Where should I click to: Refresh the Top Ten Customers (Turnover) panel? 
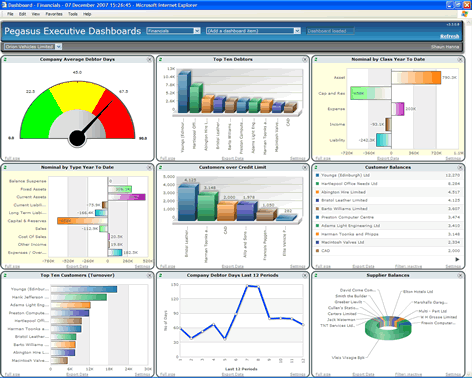coord(5,276)
